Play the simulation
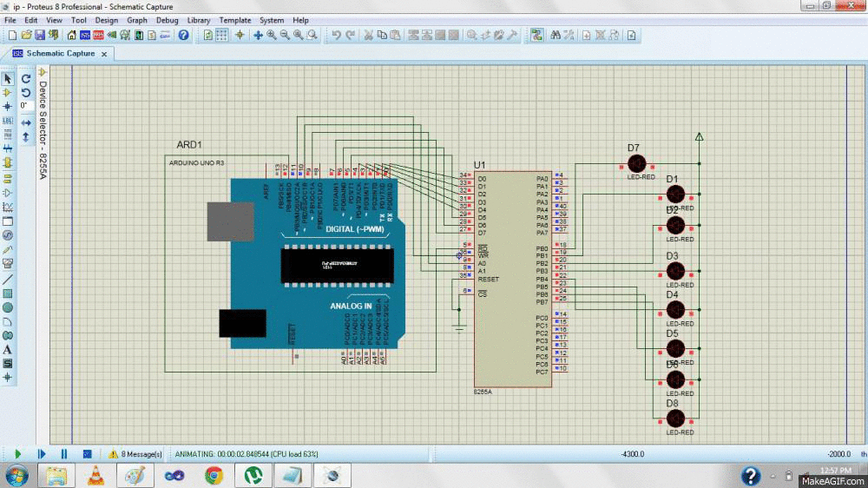The width and height of the screenshot is (868, 488). point(17,454)
